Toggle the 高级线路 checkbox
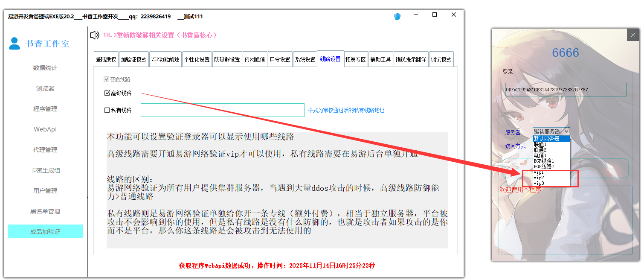 click(107, 93)
